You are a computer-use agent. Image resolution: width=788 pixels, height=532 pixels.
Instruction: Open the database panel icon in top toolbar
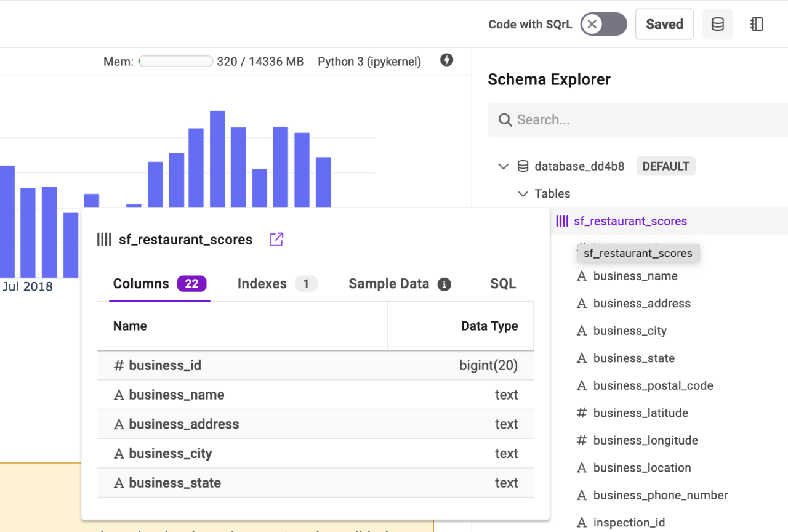coord(717,24)
